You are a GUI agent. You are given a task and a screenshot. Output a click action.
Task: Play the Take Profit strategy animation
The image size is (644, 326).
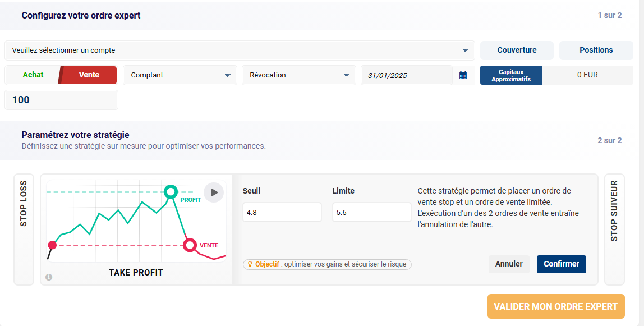click(213, 192)
